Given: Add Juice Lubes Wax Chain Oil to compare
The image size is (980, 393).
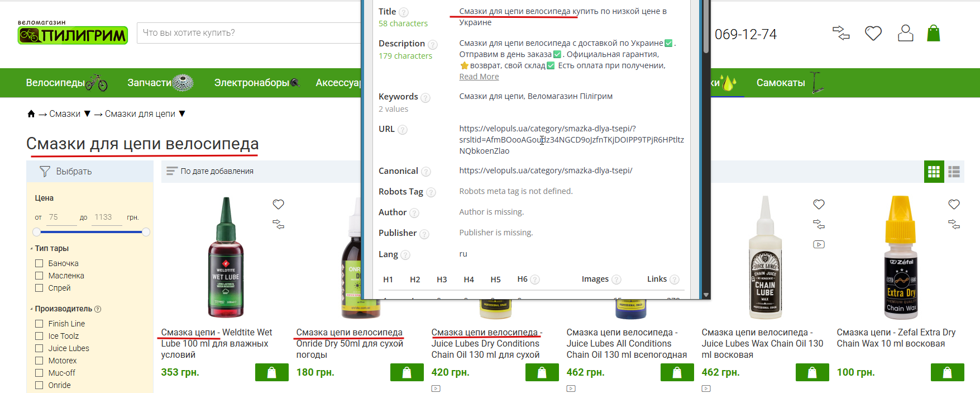Looking at the screenshot, I should [x=819, y=225].
